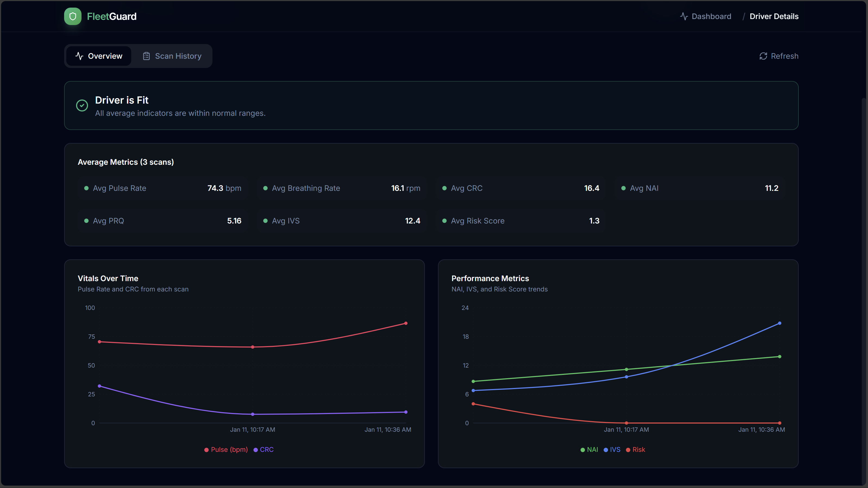
Task: Toggle the Pulse (bpm) legend entry
Action: coord(226,450)
